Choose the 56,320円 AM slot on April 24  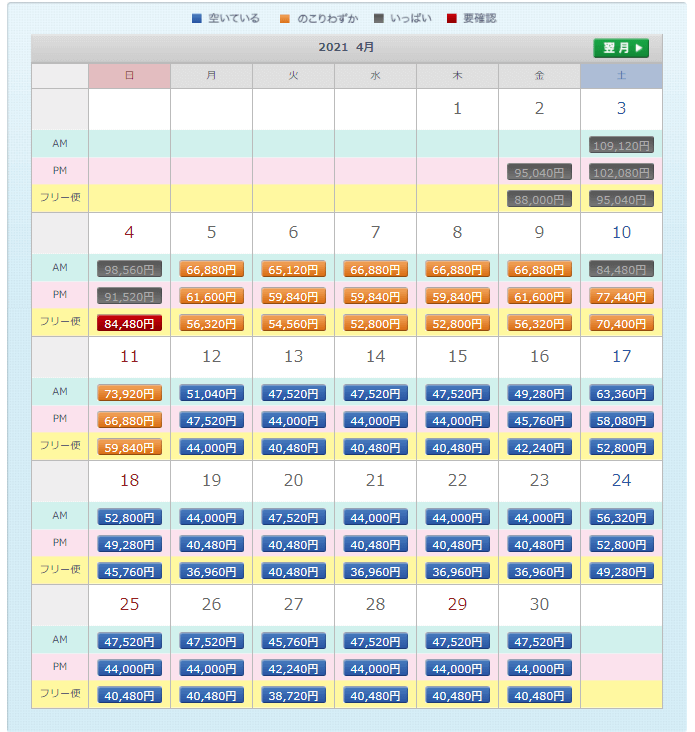(x=621, y=517)
